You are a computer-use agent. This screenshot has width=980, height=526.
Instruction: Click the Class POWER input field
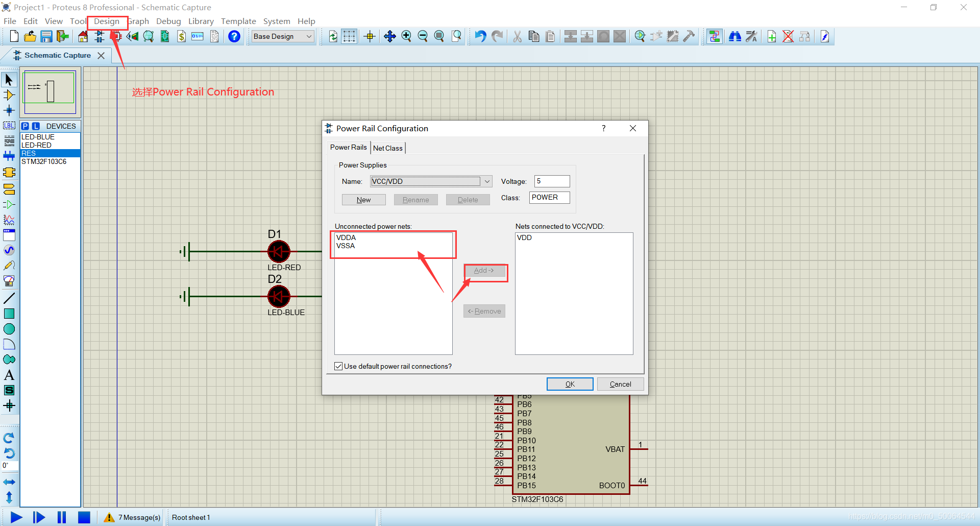[x=549, y=198]
